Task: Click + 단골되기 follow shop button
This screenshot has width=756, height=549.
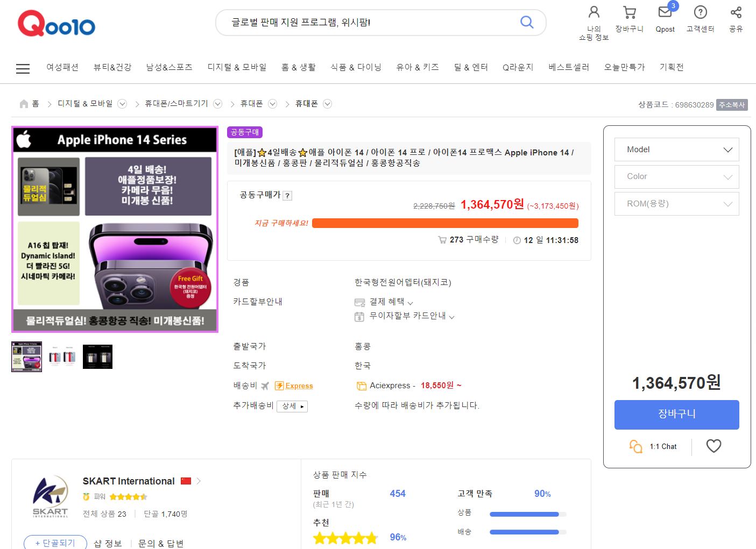Action: click(x=55, y=543)
